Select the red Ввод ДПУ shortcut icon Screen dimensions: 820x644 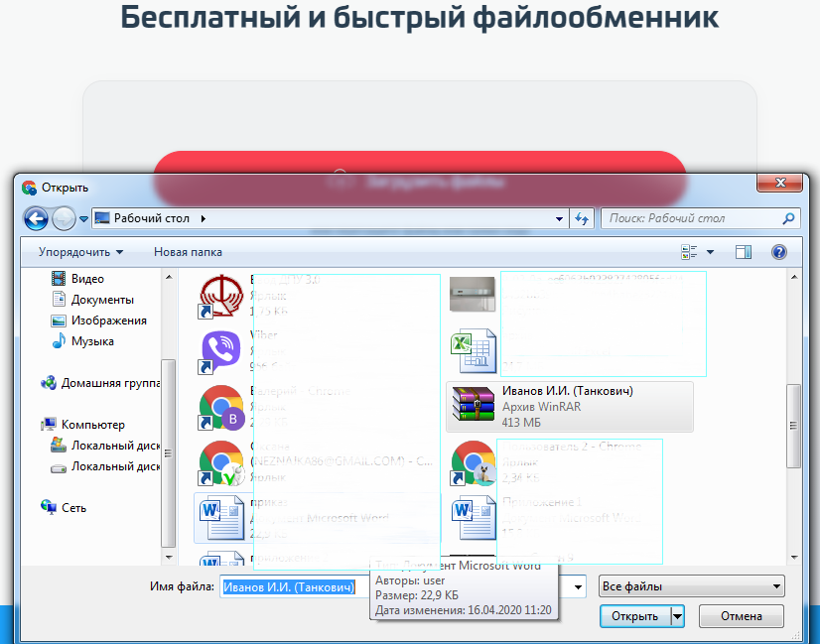[x=220, y=297]
